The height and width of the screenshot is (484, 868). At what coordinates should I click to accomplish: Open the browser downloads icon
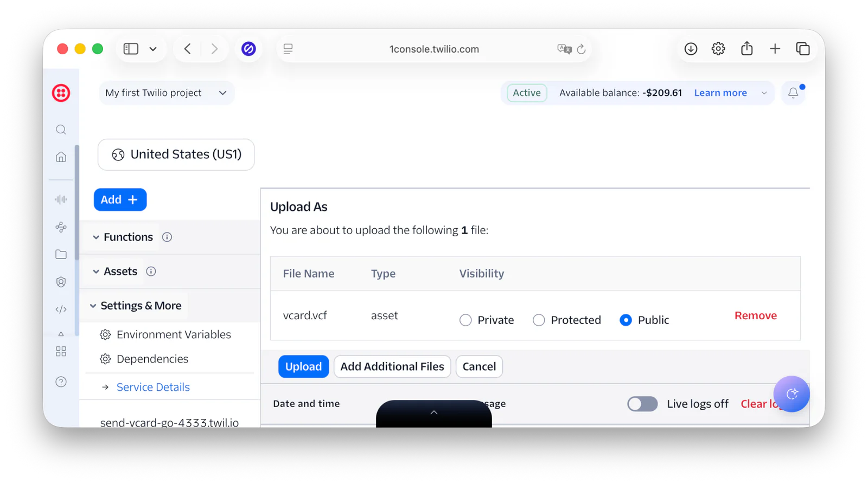pos(691,49)
